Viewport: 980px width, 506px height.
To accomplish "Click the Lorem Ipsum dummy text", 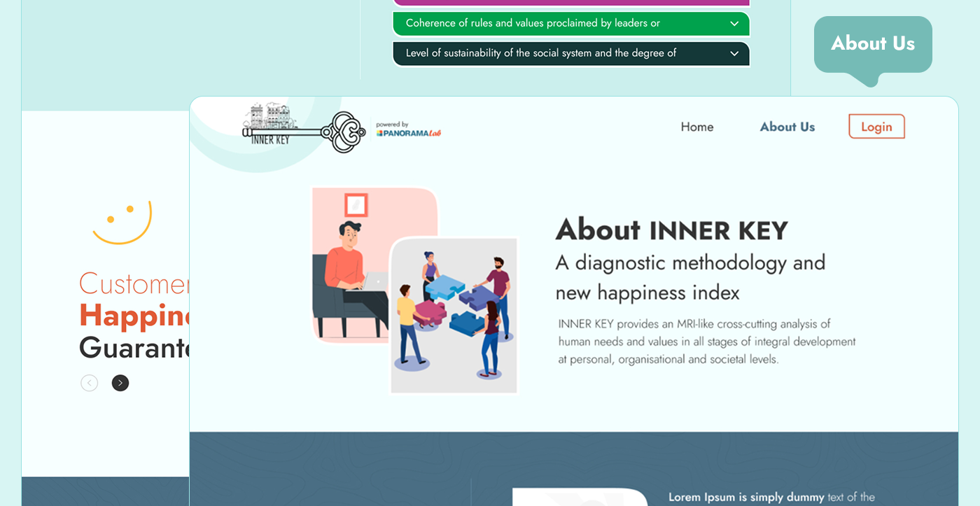I will pos(771,497).
